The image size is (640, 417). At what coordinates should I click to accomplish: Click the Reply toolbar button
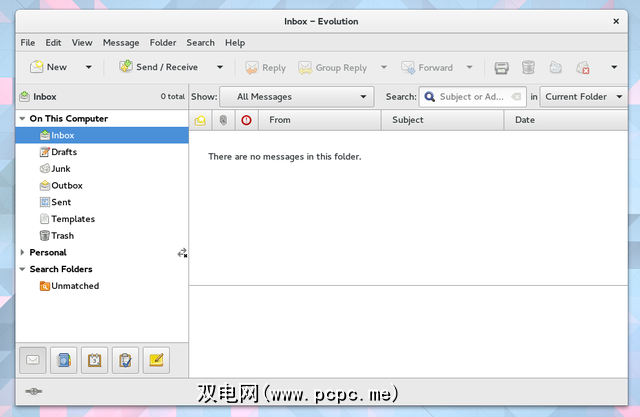(265, 68)
